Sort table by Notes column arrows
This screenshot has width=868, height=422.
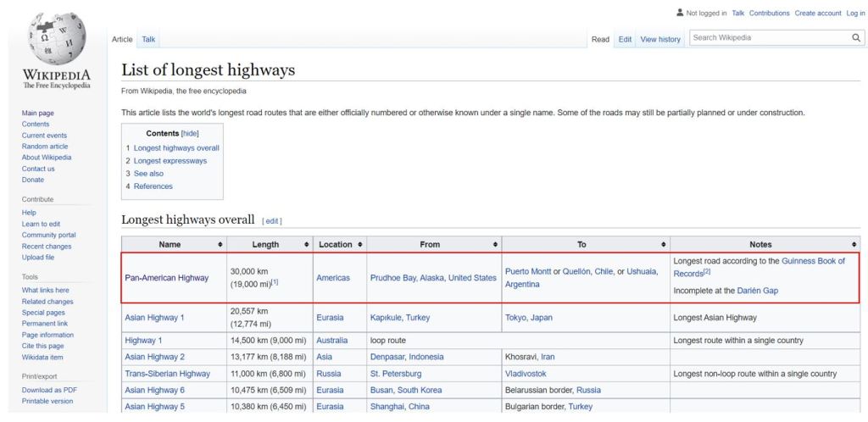coord(854,244)
